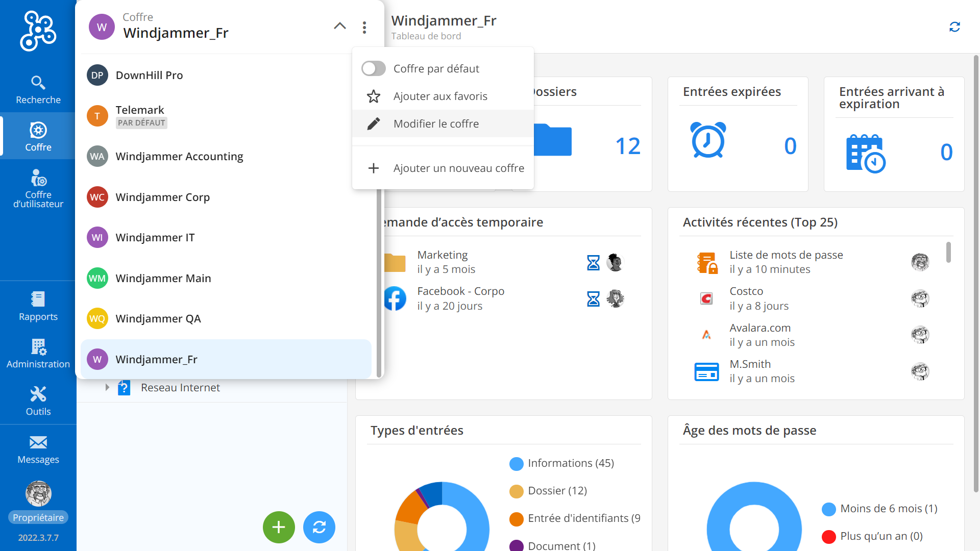
Task: Click the Informations legend blue swatch
Action: [517, 464]
